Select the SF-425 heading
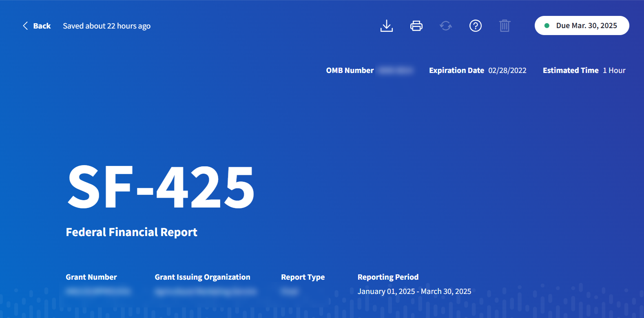This screenshot has height=318, width=644. (161, 187)
